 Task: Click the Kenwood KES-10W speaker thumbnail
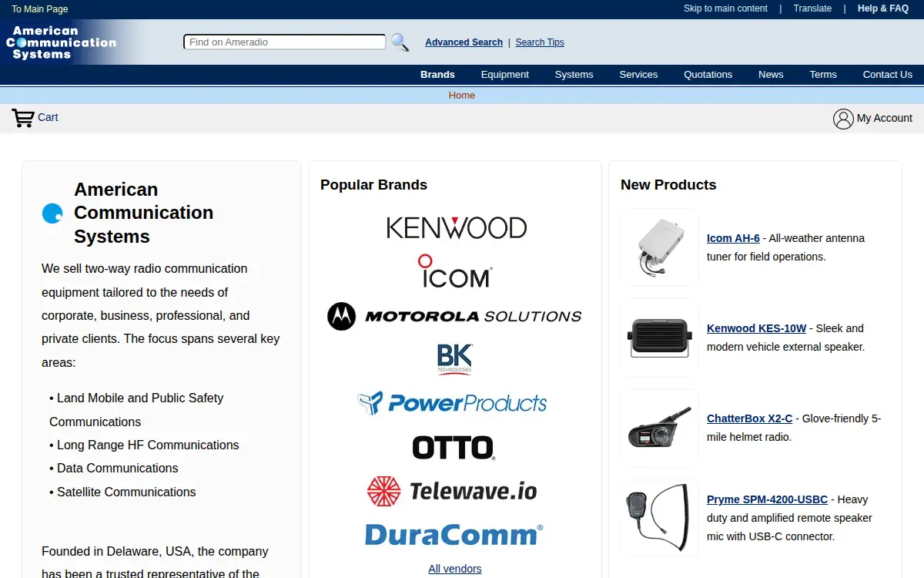coord(659,338)
